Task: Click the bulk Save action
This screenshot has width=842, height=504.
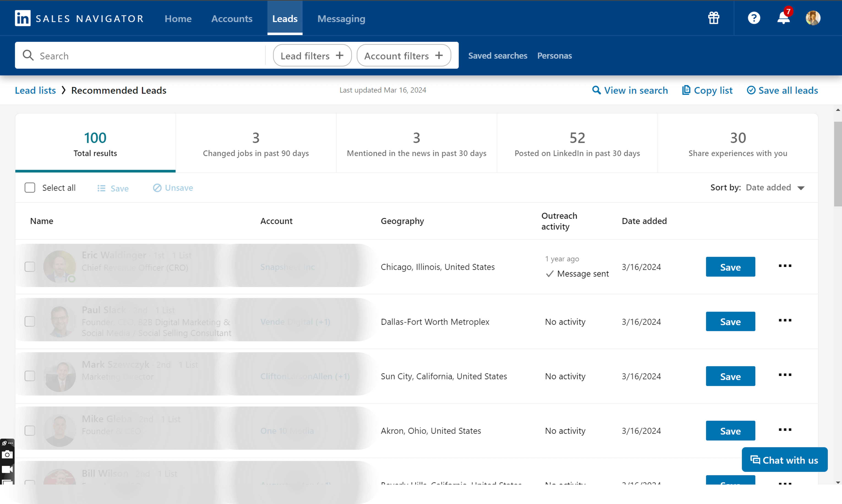Action: click(113, 188)
